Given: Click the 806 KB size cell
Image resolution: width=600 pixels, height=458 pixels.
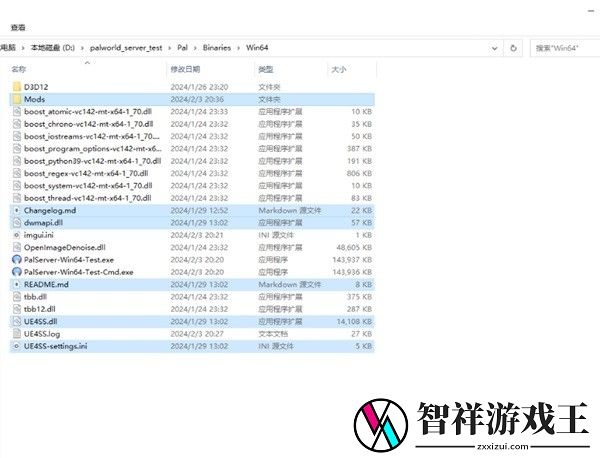Looking at the screenshot, I should [x=359, y=173].
